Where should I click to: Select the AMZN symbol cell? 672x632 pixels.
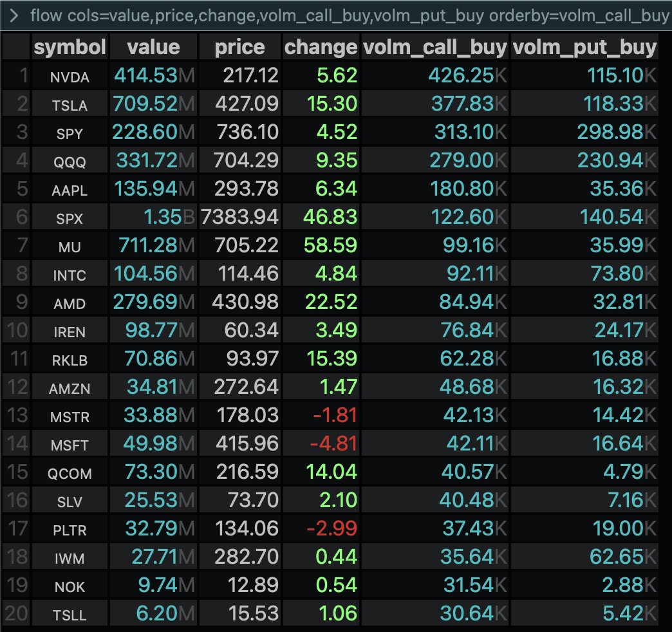pos(70,388)
